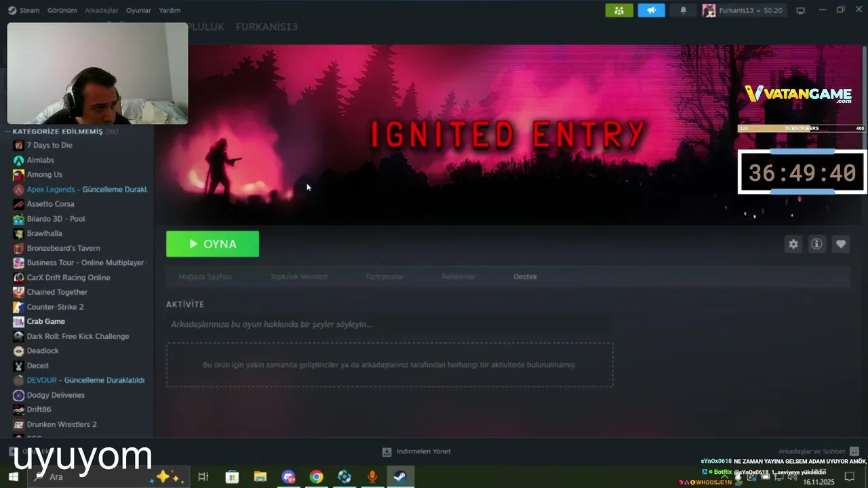868x488 pixels.
Task: Click the Arkadaşlar ve Sohbet label
Action: 811,451
